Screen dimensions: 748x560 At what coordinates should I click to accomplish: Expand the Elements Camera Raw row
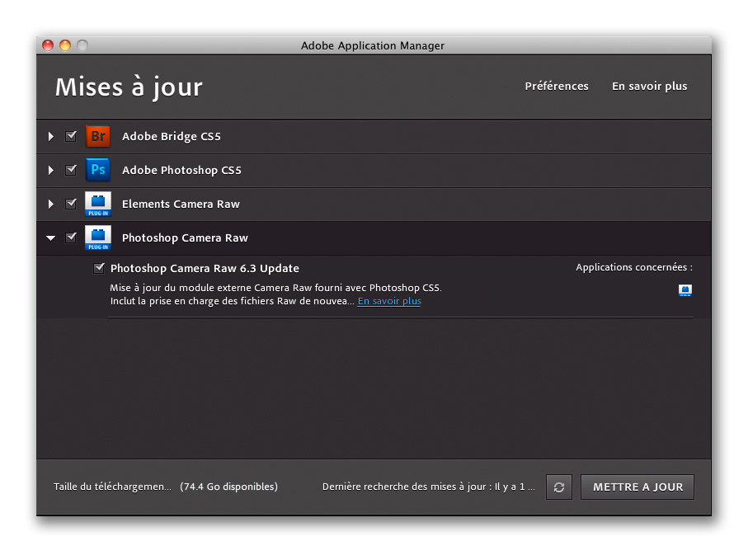(x=50, y=205)
